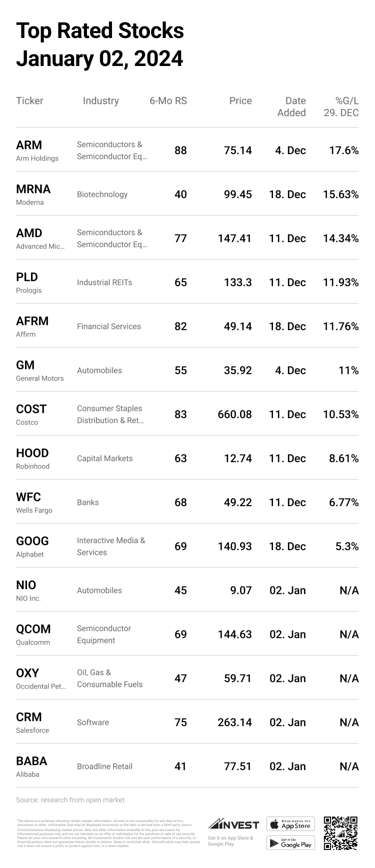
Task: Click the %G/L 29. DEC column header
Action: [341, 106]
